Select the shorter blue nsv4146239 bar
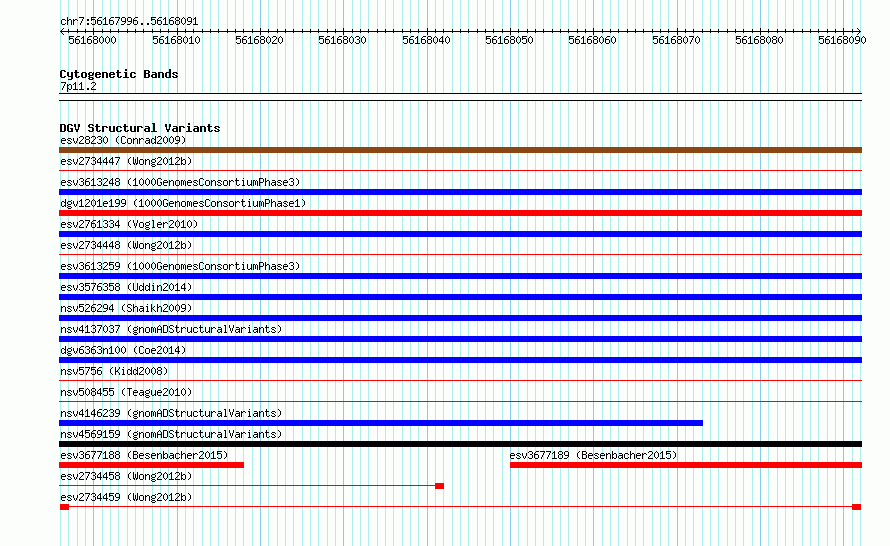890x546 pixels. click(381, 423)
